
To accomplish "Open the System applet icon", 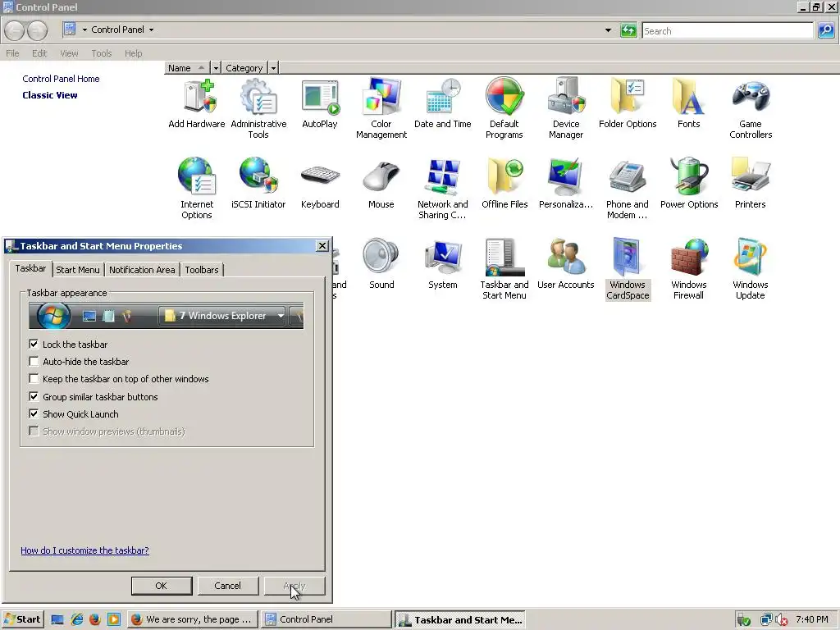I will [x=442, y=263].
